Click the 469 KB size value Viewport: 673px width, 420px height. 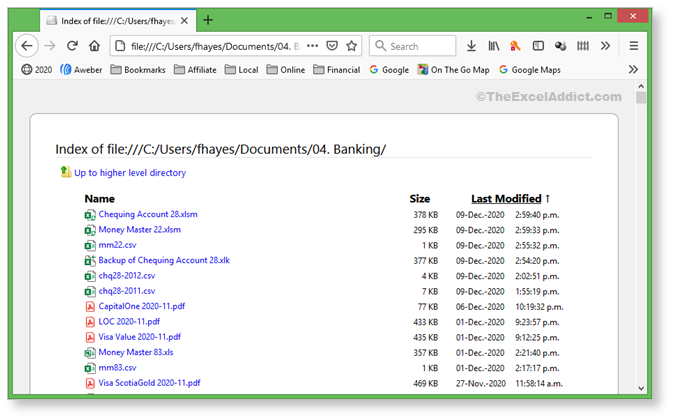pos(426,384)
